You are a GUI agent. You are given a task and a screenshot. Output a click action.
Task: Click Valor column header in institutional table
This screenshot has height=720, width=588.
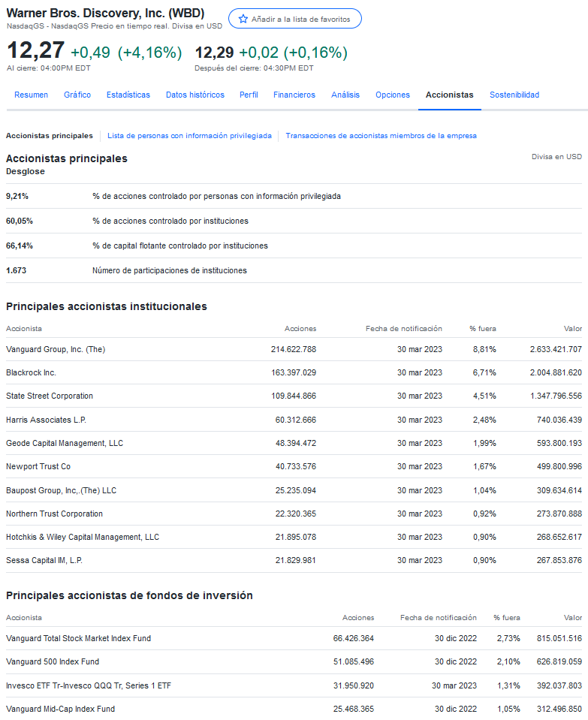pos(573,329)
